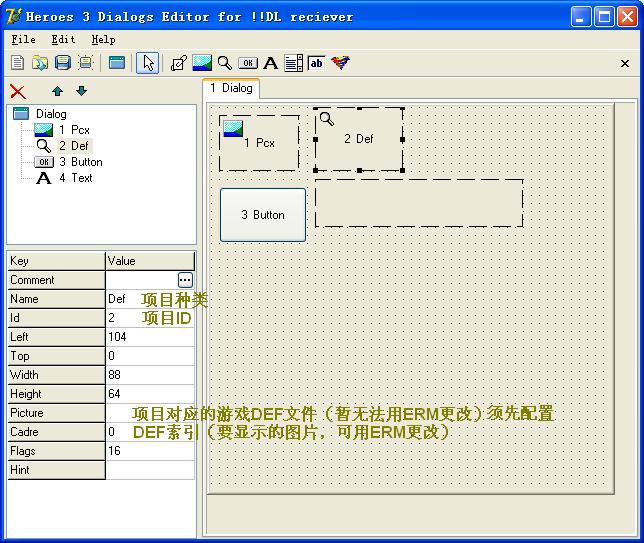The image size is (644, 543).
Task: Select the Def magnifier tool in toolbar
Action: click(225, 63)
